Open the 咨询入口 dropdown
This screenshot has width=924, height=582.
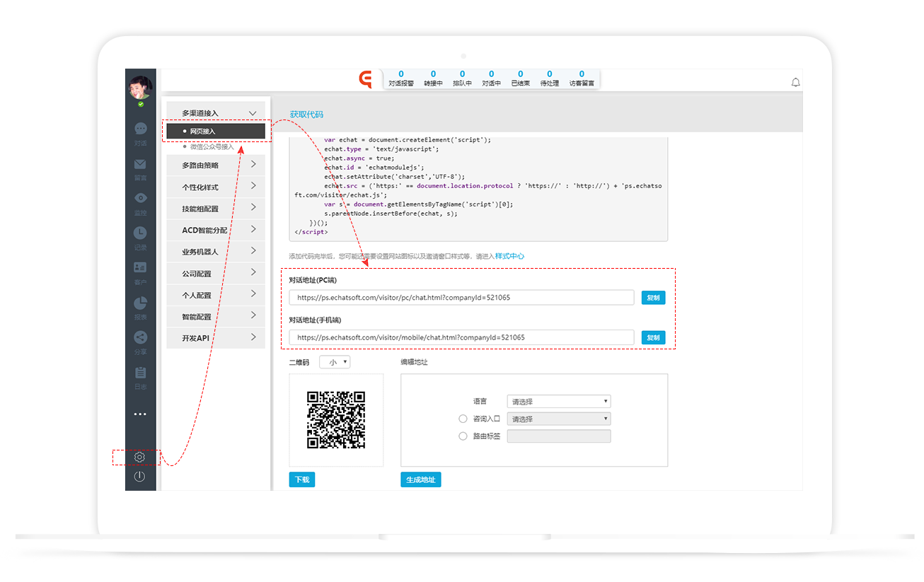[559, 419]
